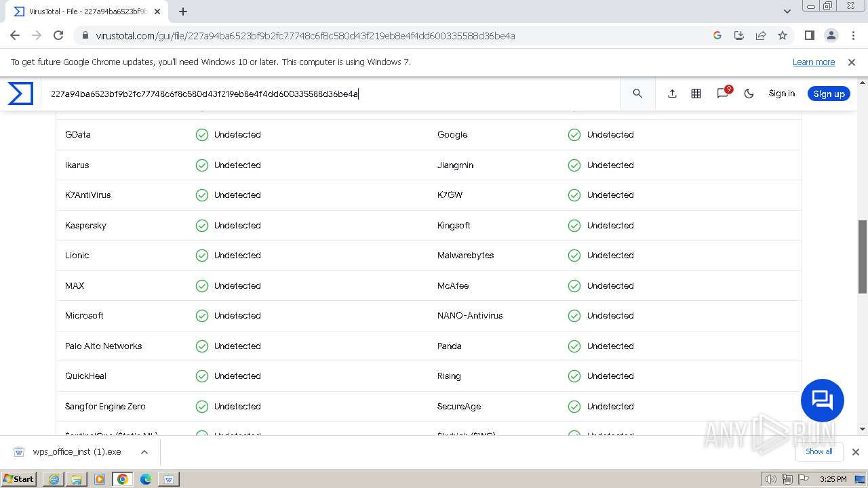Click the green check icon for Lionic
868x488 pixels.
202,256
